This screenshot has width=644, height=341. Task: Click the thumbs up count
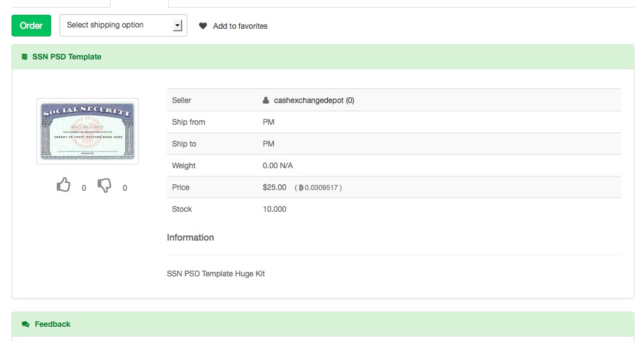(x=84, y=188)
